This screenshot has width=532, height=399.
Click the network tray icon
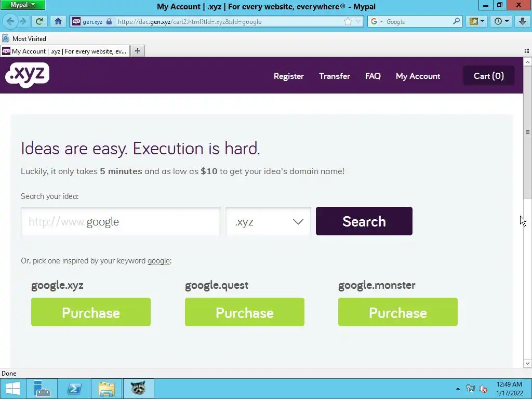pyautogui.click(x=471, y=389)
